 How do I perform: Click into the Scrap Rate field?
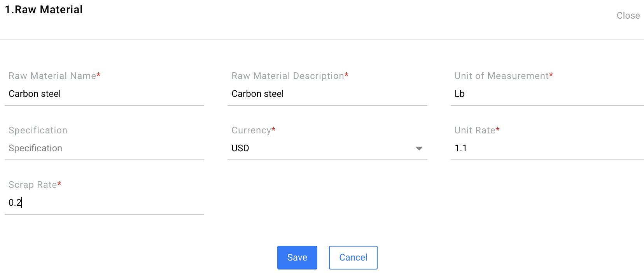(104, 203)
